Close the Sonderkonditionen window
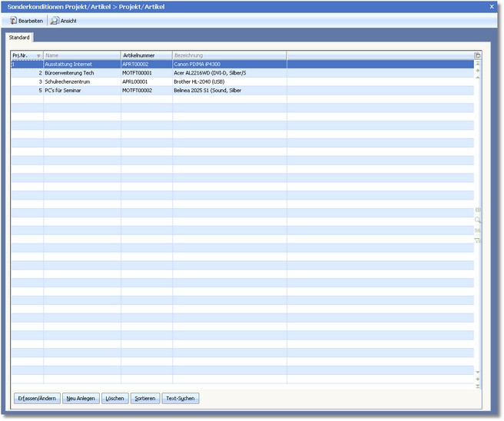This screenshot has height=421, width=504. pos(492,6)
